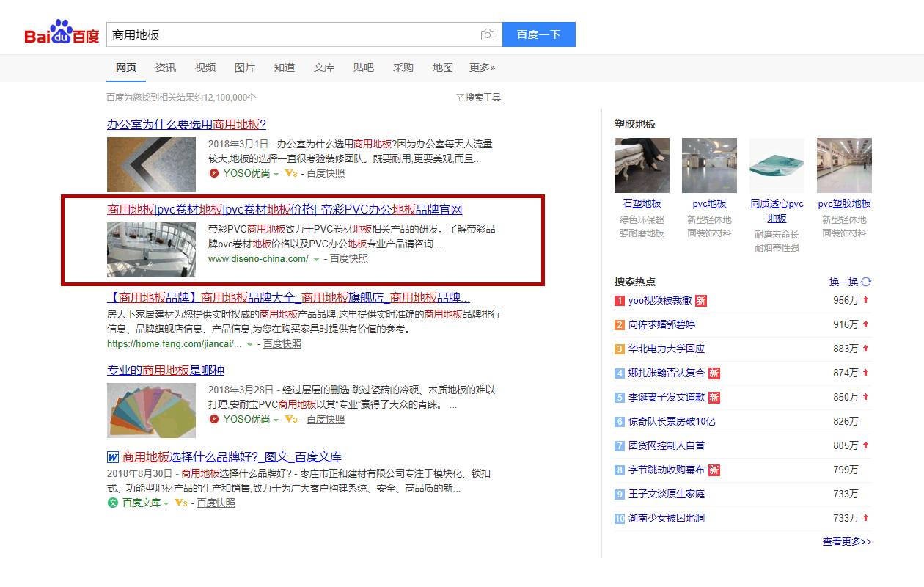Expand dropdown arrow after YOSO优尚 in first result

[x=276, y=175]
